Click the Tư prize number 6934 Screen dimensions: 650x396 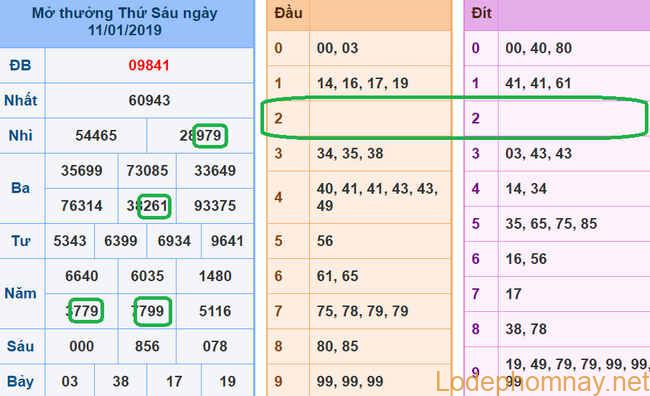point(174,241)
